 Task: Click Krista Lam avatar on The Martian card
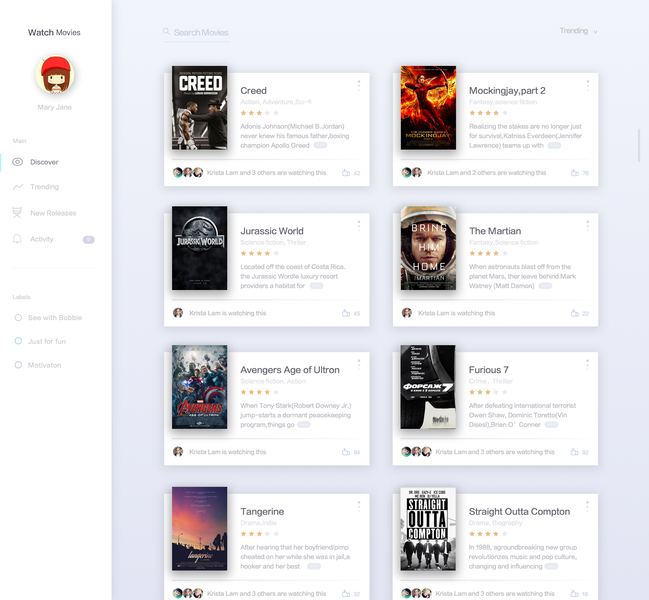[x=407, y=313]
